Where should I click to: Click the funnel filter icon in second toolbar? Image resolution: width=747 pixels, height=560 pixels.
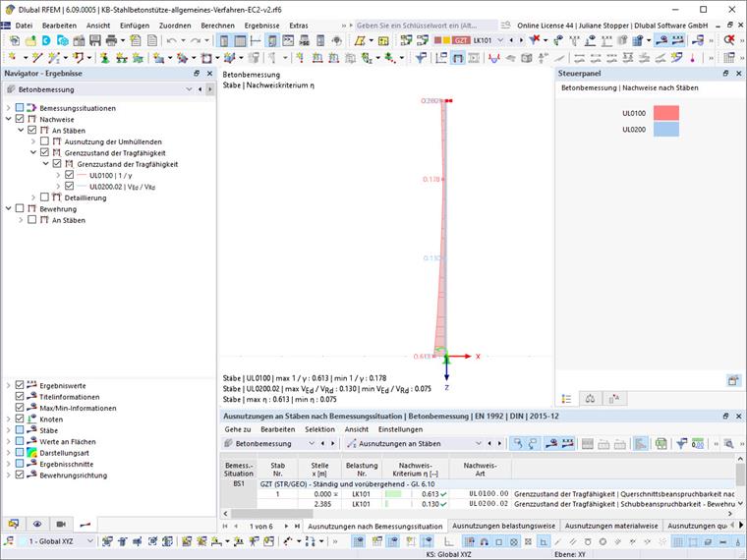click(x=421, y=58)
